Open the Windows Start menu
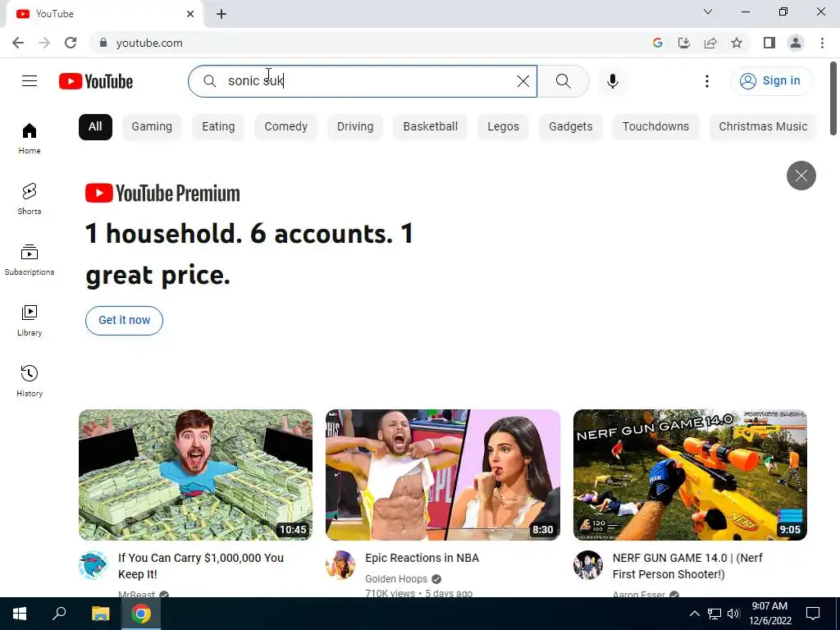 point(20,614)
